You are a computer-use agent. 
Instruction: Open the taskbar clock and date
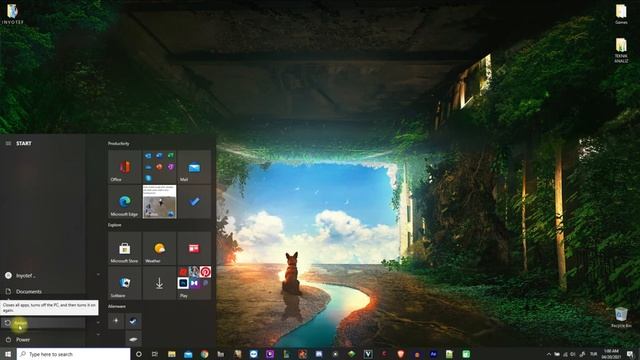[611, 354]
